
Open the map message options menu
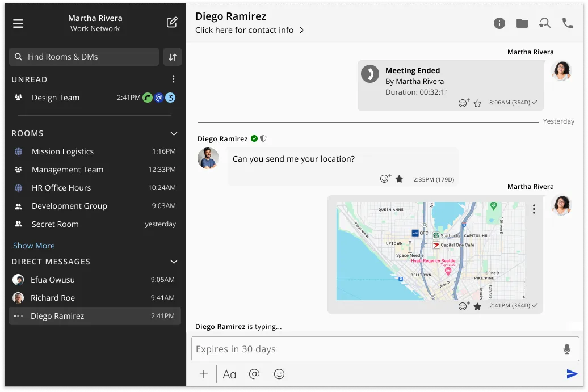tap(534, 209)
